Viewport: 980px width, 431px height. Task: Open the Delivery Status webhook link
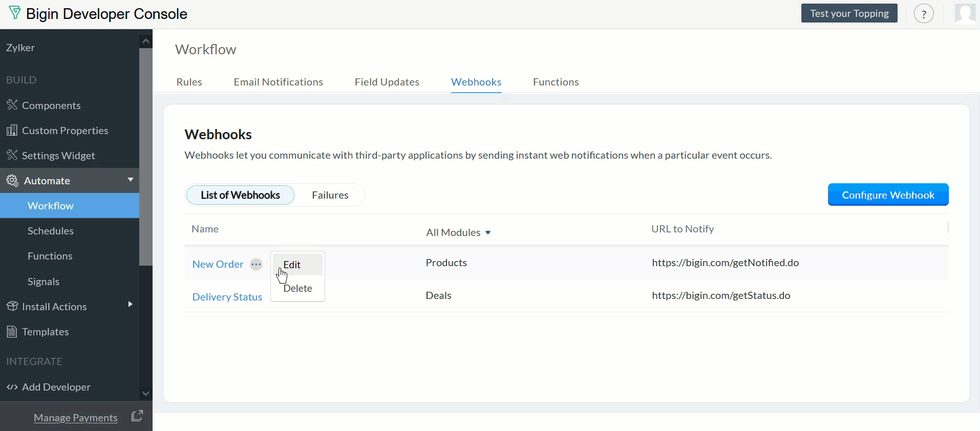227,297
